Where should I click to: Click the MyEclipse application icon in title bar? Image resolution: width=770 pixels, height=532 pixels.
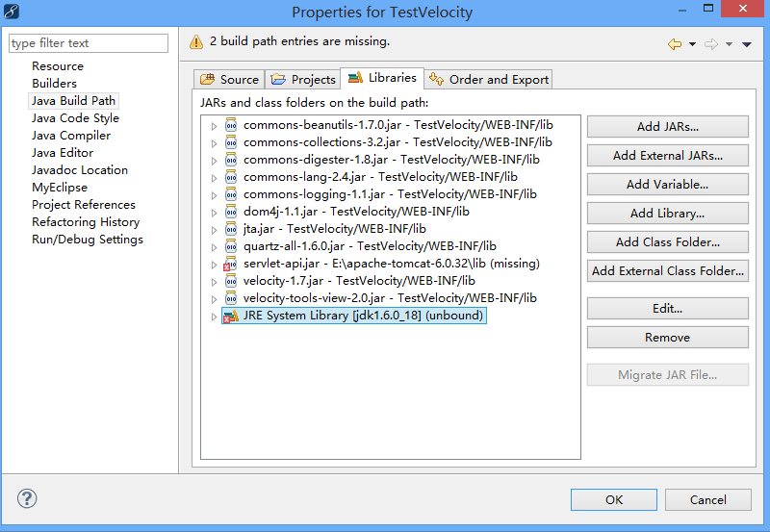click(x=11, y=11)
